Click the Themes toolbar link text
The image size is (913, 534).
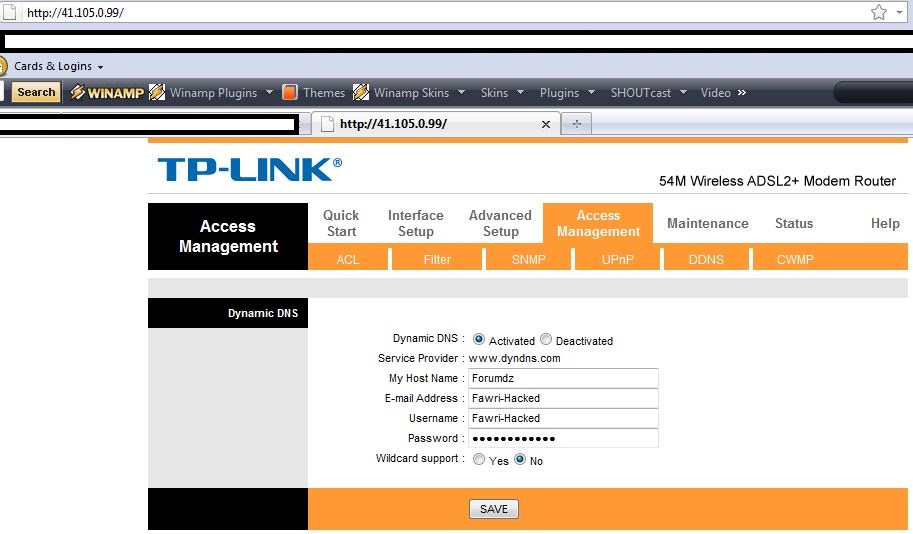(x=324, y=93)
